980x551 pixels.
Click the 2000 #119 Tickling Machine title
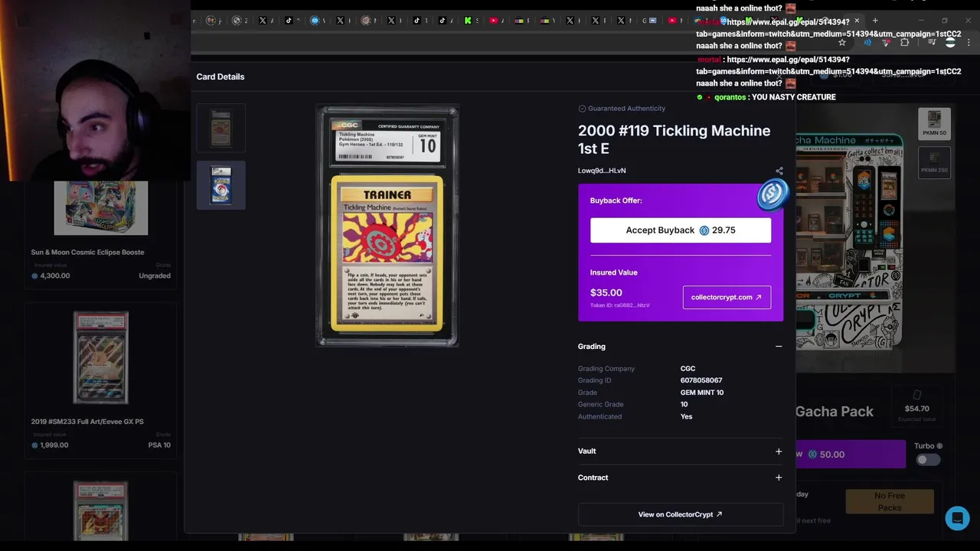(674, 139)
